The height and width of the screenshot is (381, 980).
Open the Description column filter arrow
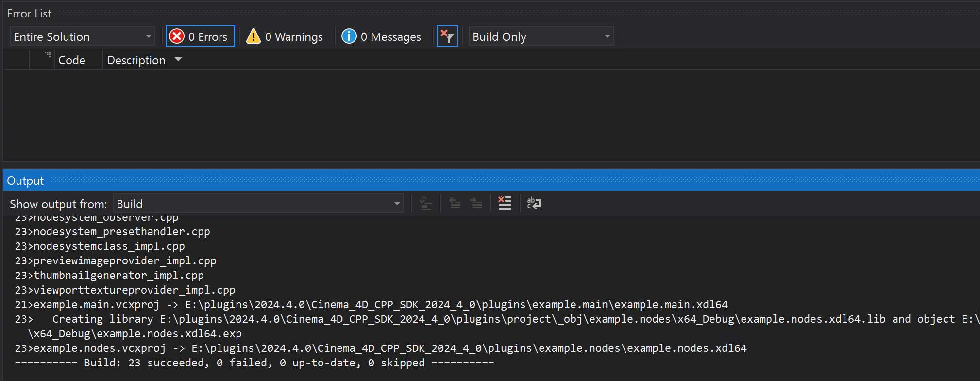pyautogui.click(x=178, y=59)
